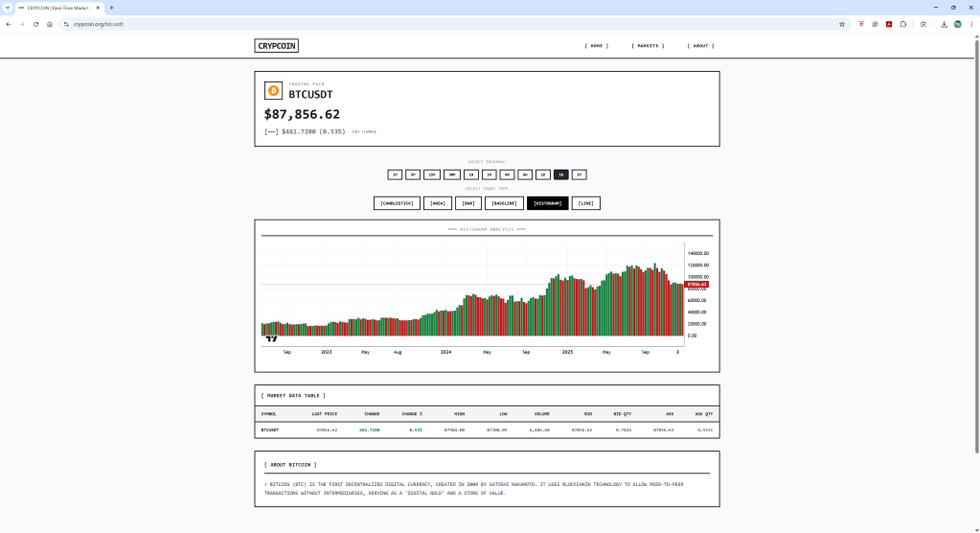This screenshot has height=533, width=980.
Task: Go to the browser home page
Action: click(x=49, y=24)
